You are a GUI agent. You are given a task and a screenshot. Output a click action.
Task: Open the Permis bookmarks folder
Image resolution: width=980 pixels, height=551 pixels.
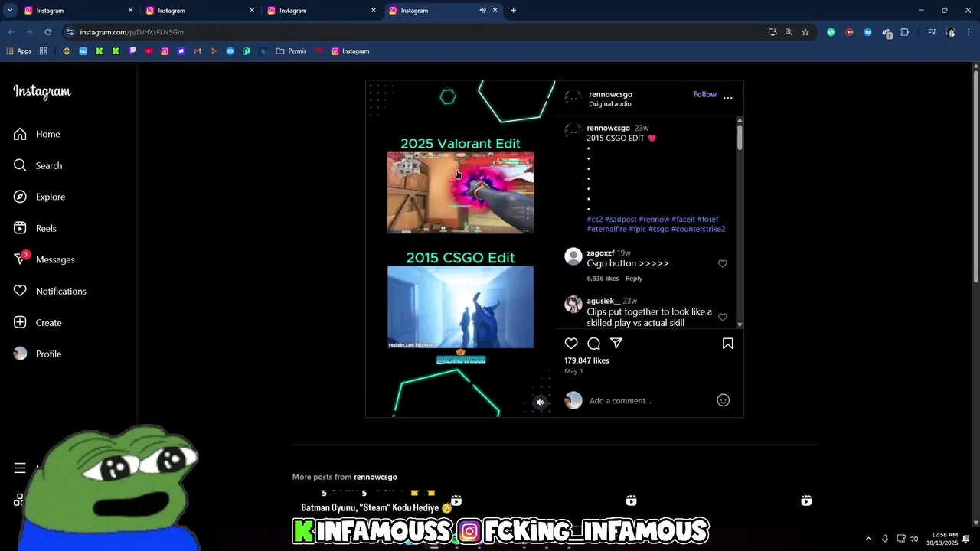[x=291, y=51]
